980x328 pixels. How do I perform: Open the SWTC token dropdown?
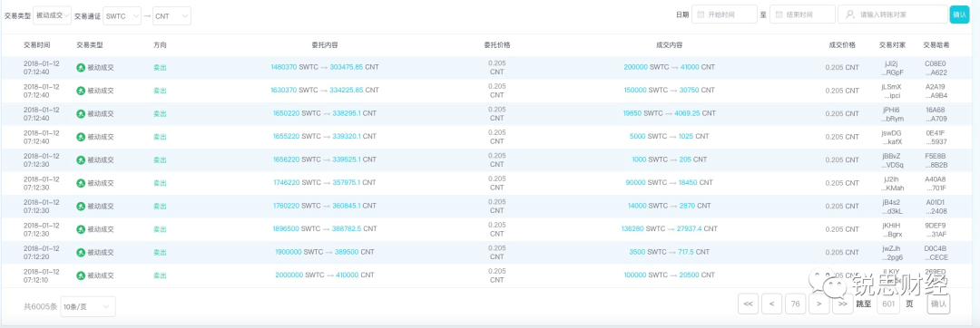[122, 16]
